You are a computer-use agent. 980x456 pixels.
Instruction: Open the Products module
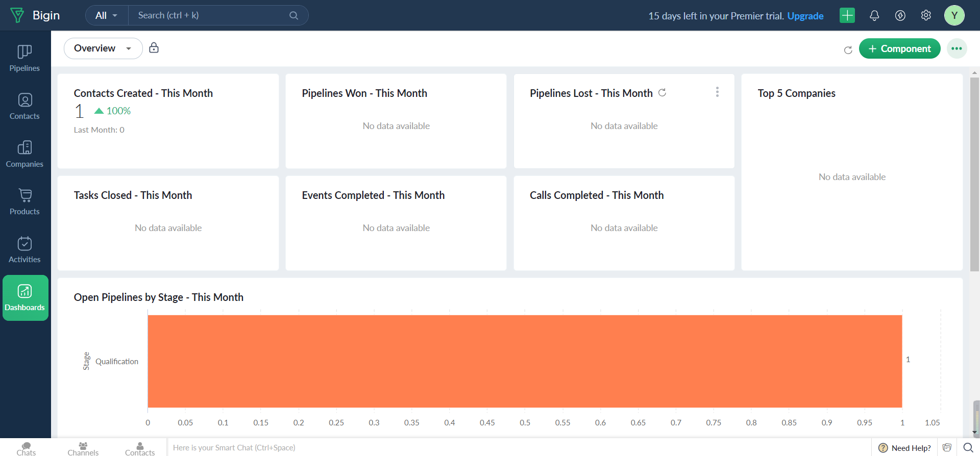pos(24,201)
